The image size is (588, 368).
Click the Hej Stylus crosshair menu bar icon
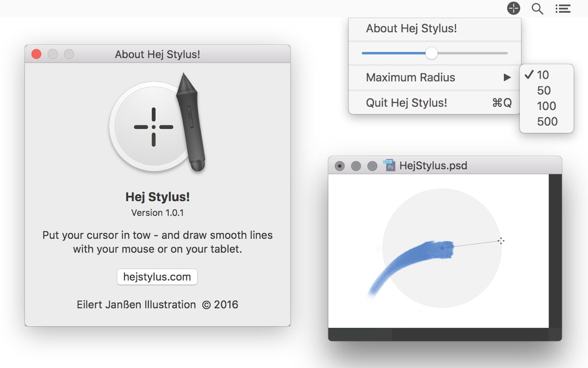click(513, 8)
